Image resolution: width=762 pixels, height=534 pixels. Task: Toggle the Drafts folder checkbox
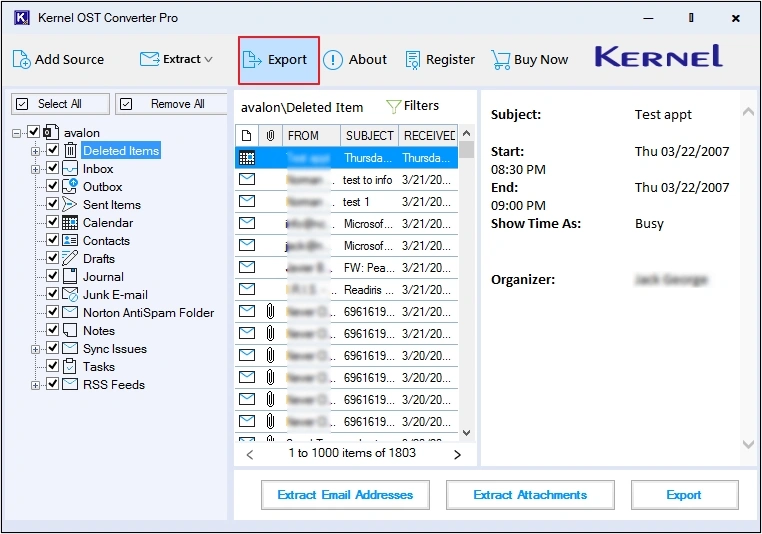pos(53,259)
